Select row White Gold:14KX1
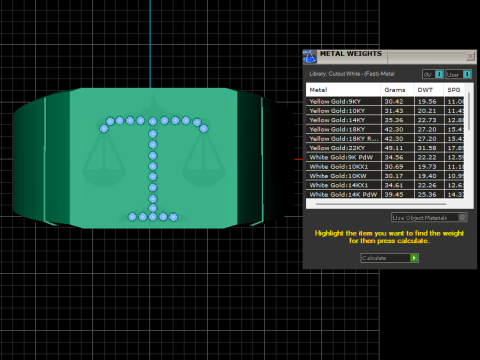Screen dimensions: 480x360 pyautogui.click(x=385, y=185)
